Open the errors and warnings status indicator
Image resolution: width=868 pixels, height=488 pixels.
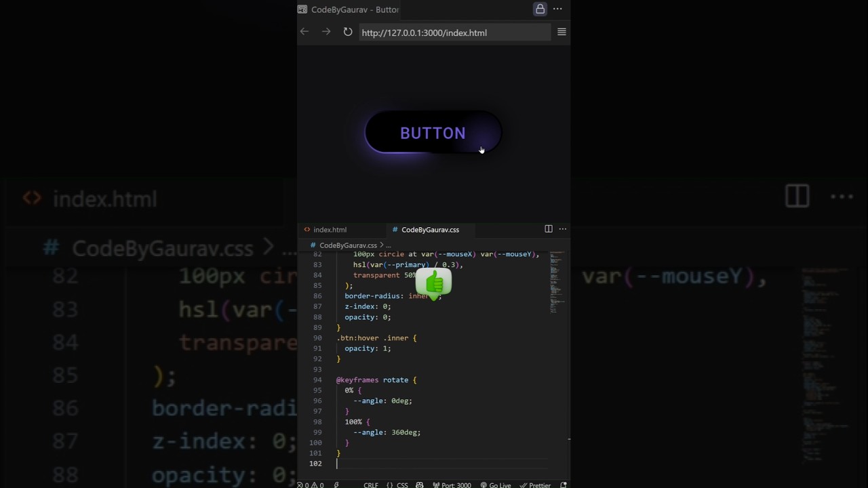tap(311, 485)
